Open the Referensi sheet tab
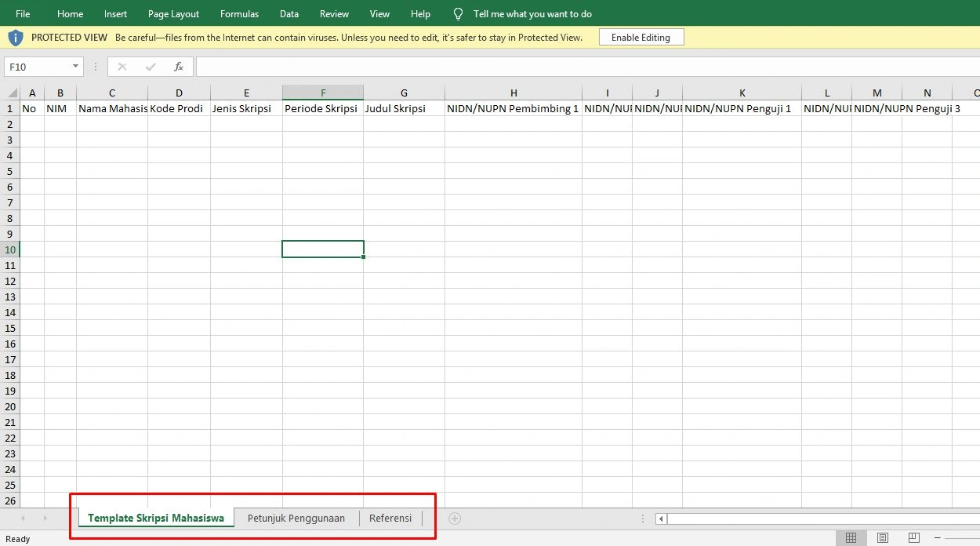This screenshot has width=980, height=546. click(x=390, y=518)
